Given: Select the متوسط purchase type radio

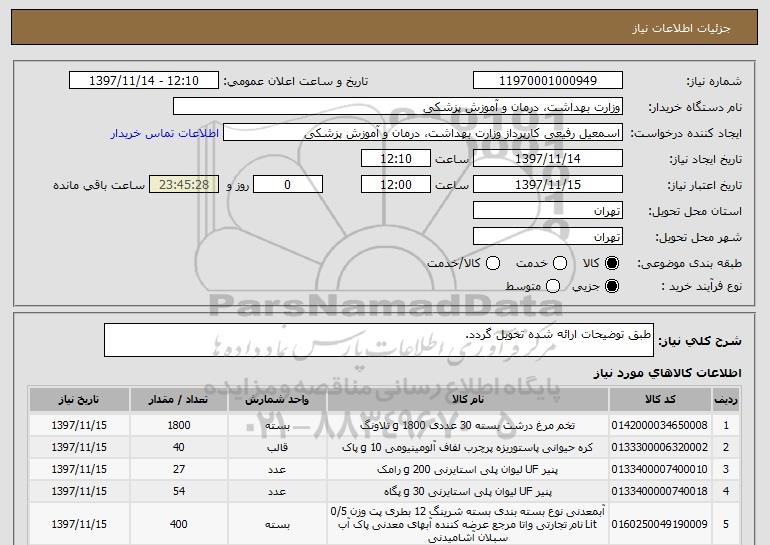Looking at the screenshot, I should click(553, 286).
